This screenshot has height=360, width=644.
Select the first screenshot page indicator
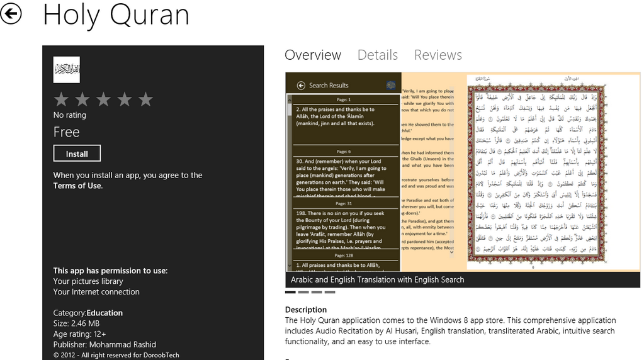tap(290, 292)
